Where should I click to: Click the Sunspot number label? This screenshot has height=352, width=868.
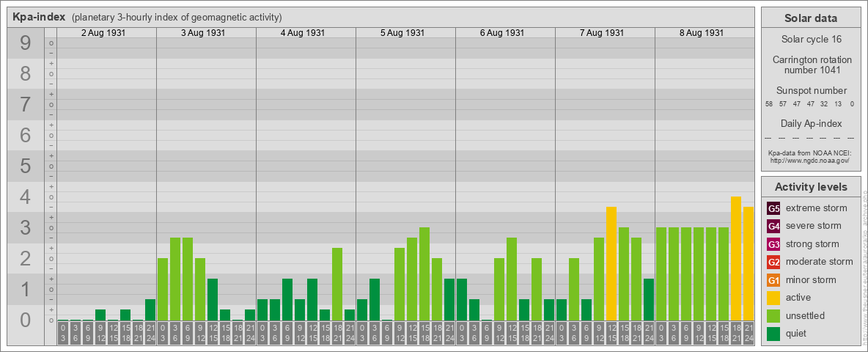point(811,91)
